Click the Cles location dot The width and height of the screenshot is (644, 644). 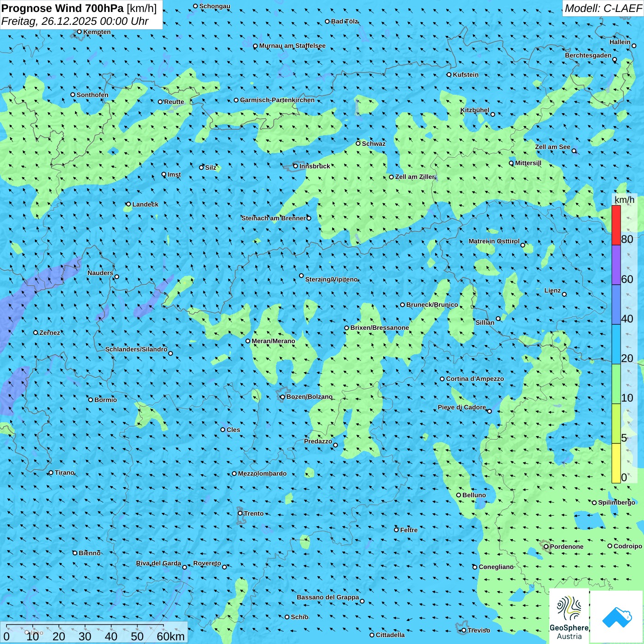pyautogui.click(x=223, y=430)
